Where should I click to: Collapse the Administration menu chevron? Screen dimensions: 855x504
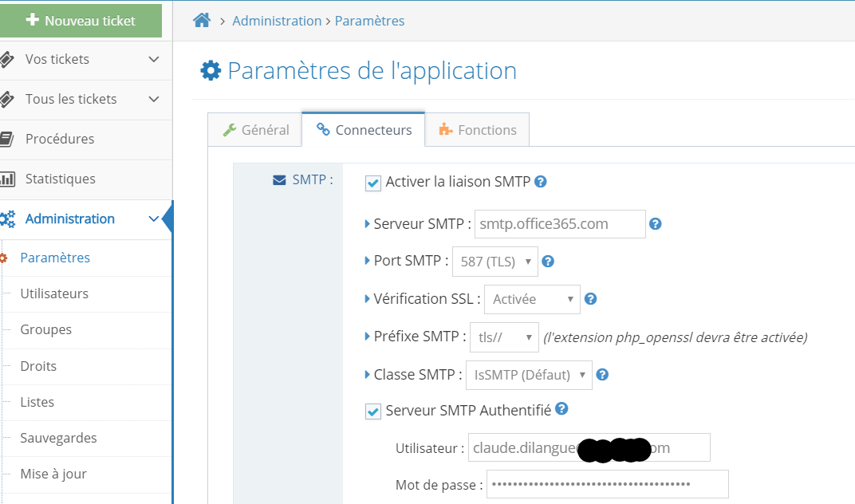pyautogui.click(x=154, y=219)
